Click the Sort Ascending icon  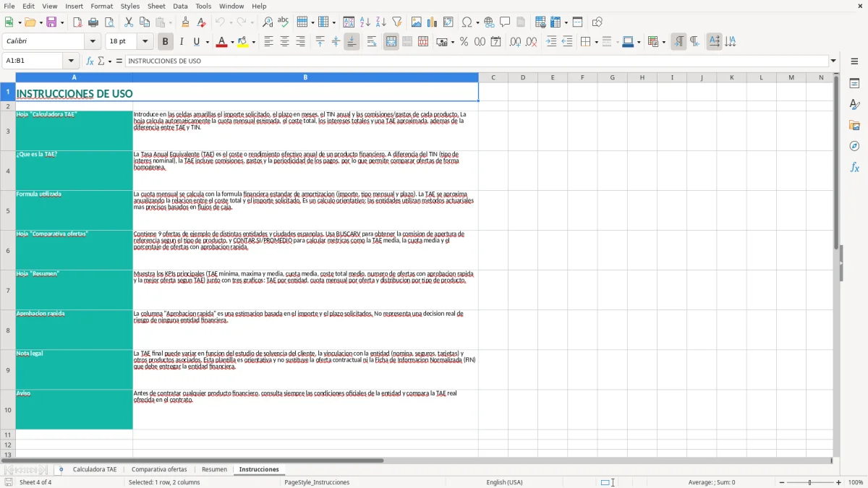(365, 22)
